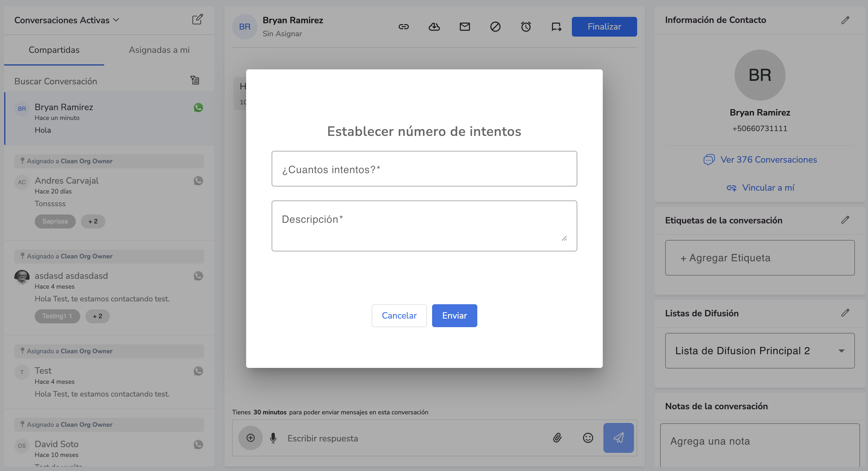Attach a file with the paperclip icon
Image resolution: width=868 pixels, height=471 pixels.
pos(558,438)
